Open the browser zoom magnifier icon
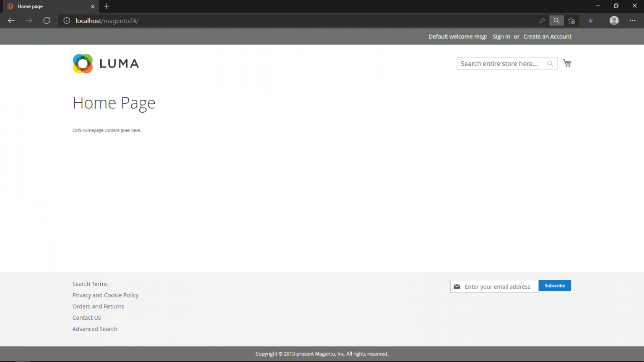 [x=556, y=21]
